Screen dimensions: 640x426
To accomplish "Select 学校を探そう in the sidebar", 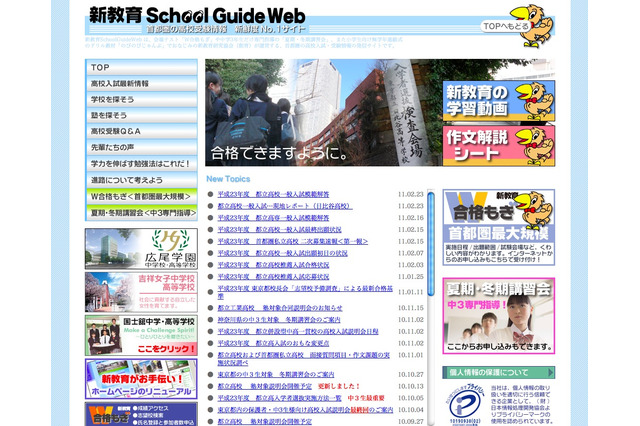I will click(141, 100).
